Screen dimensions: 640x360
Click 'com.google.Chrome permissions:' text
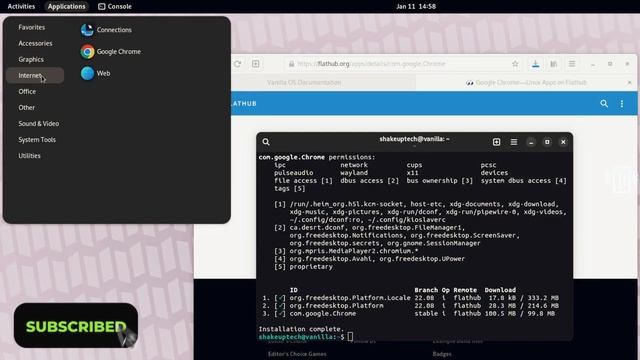coord(317,157)
